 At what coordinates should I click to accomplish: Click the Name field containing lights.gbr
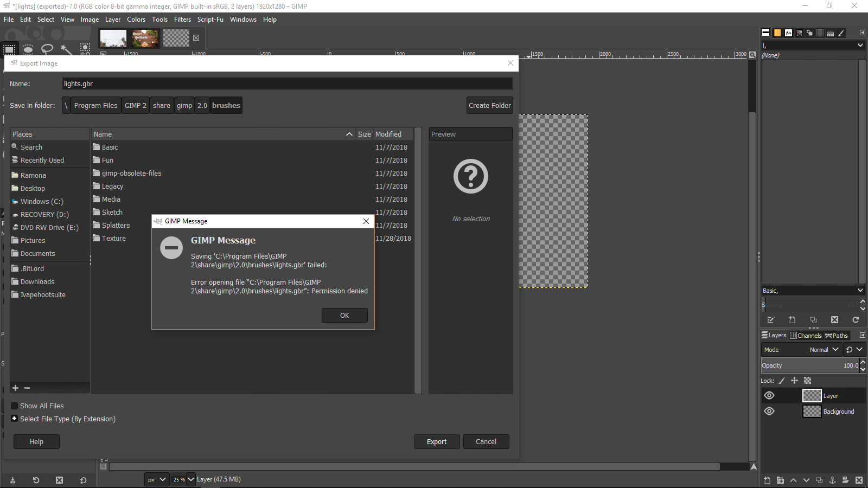coord(287,84)
